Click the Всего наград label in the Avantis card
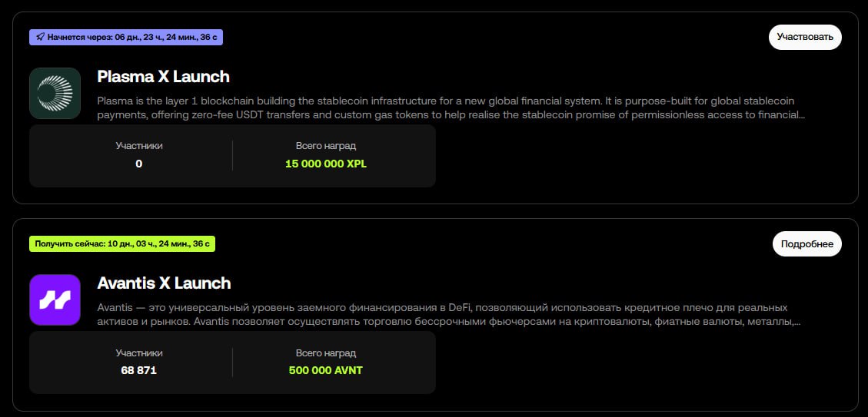This screenshot has height=417, width=868. coord(326,352)
